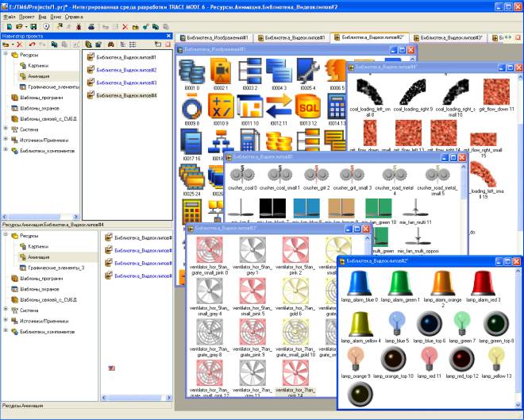This screenshot has width=524, height=420.
Task: Select the lamp_alarm_blue 0 clip thumbnail
Action: point(361,283)
